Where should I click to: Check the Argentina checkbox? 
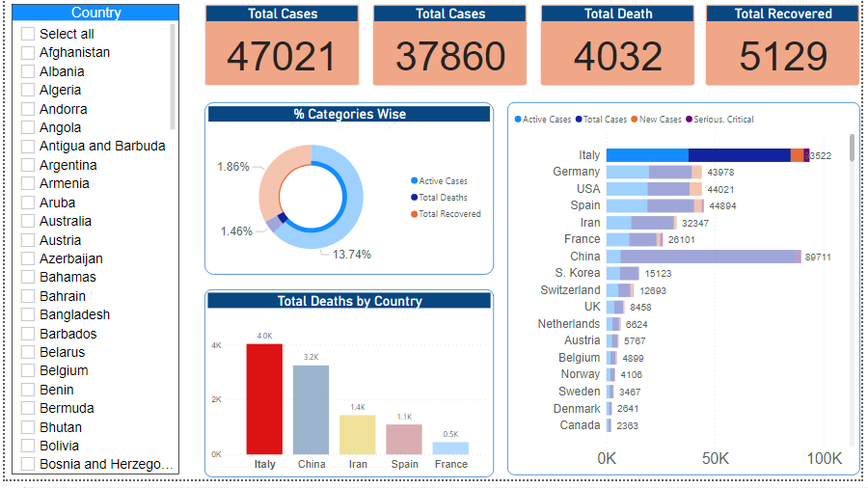coord(28,165)
